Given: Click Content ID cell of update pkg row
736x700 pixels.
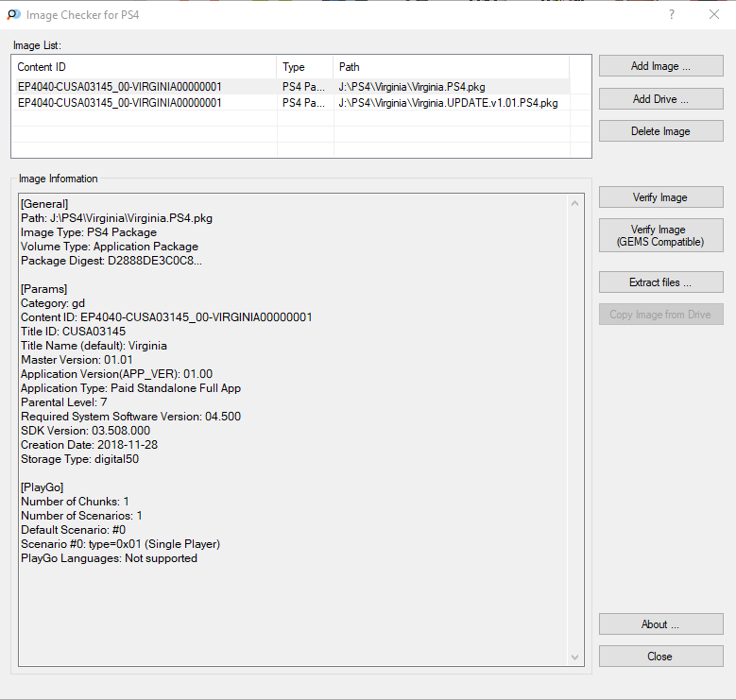Looking at the screenshot, I should point(120,103).
